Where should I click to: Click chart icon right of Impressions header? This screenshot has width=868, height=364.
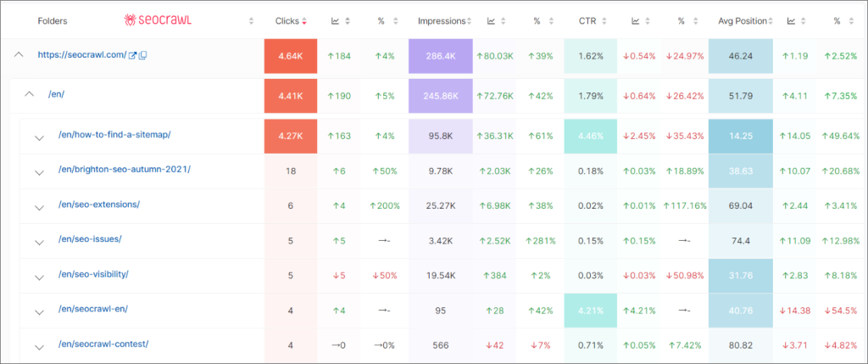tap(492, 20)
